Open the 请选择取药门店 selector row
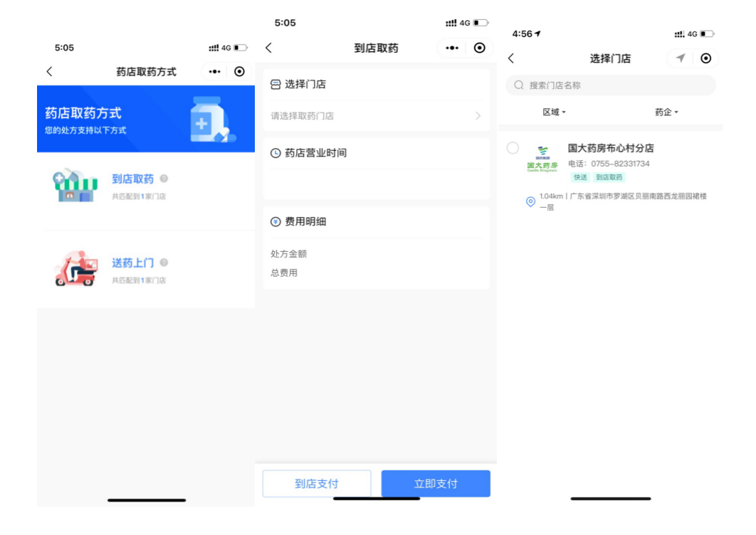Screen dimensions: 756x535 [376, 116]
